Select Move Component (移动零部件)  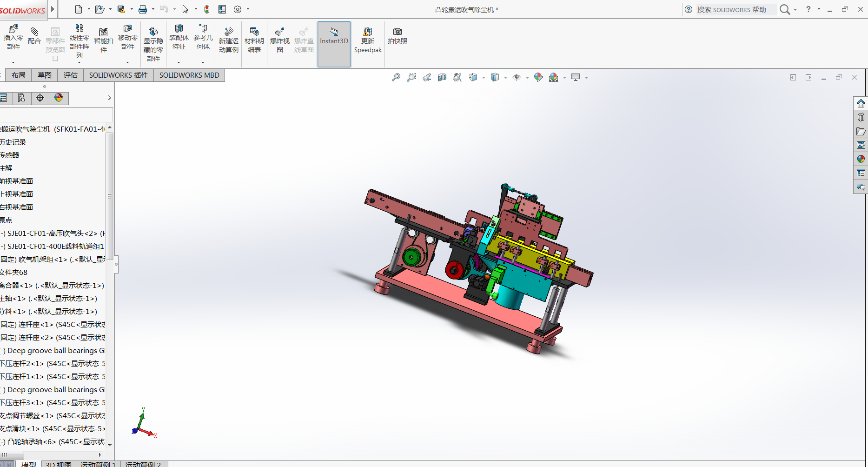(128, 37)
